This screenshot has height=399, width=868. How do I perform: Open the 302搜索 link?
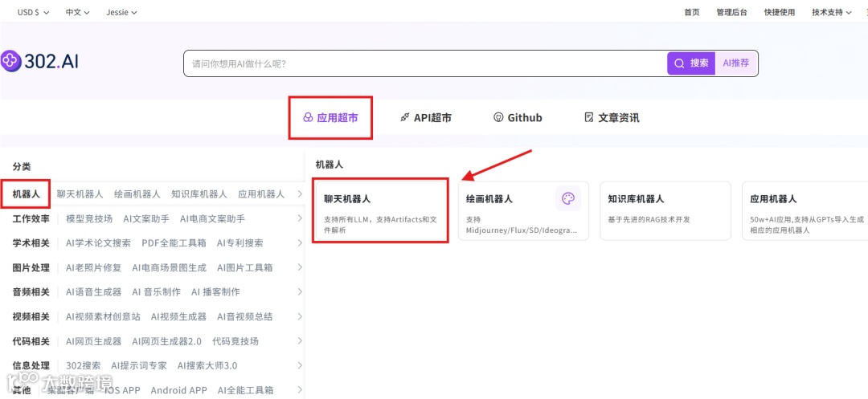click(83, 365)
